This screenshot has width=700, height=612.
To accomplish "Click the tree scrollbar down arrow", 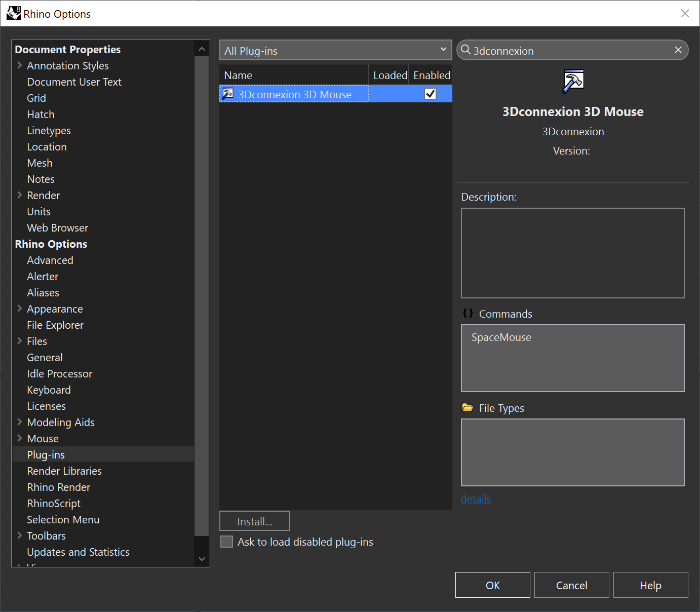I will (x=202, y=559).
